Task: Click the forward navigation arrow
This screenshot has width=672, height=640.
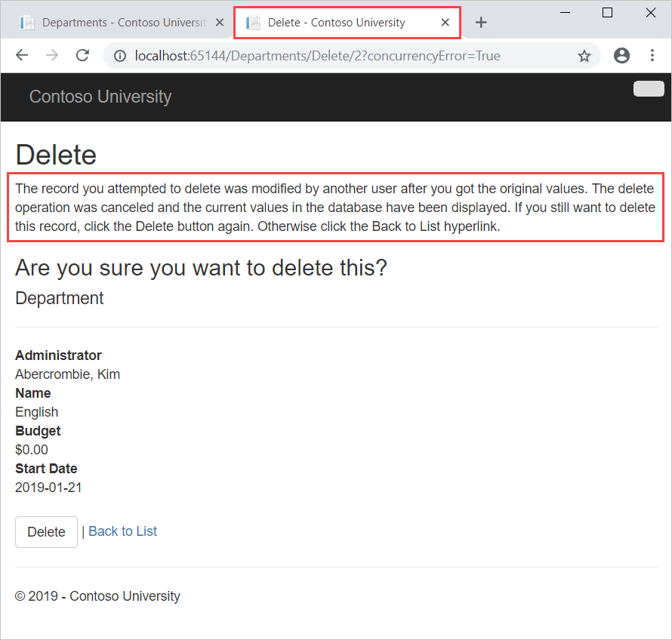Action: click(51, 55)
